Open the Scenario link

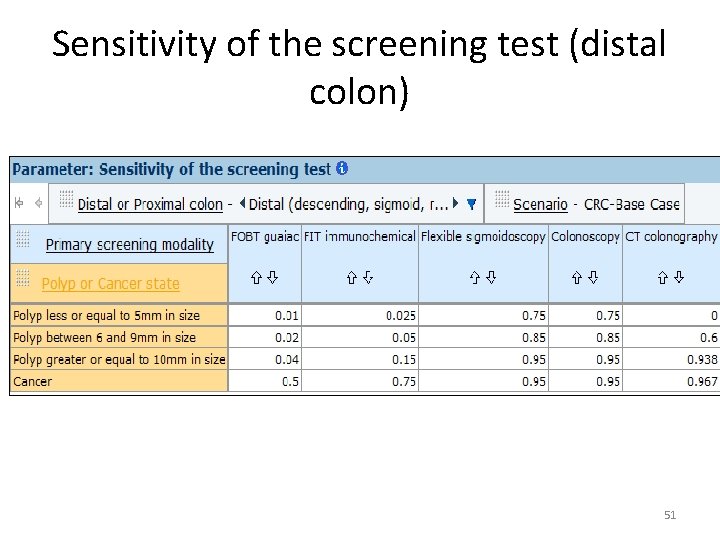coord(540,204)
